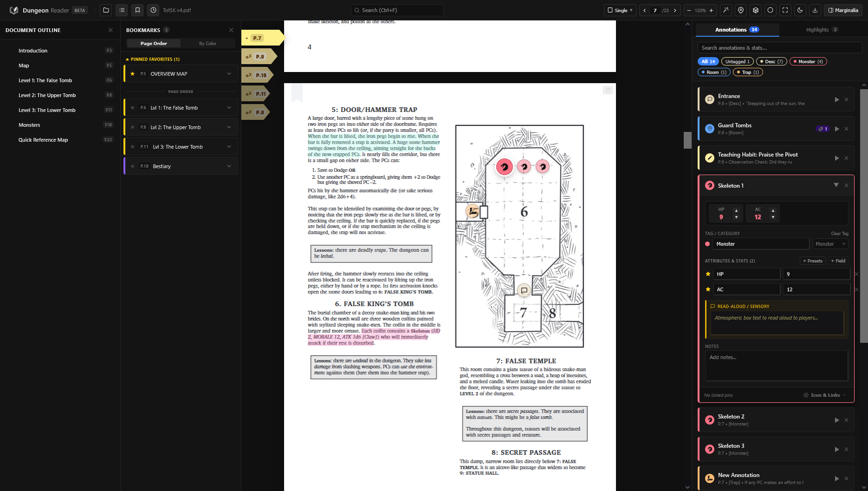The height and width of the screenshot is (491, 868).
Task: Toggle the document outline list icon
Action: [122, 10]
